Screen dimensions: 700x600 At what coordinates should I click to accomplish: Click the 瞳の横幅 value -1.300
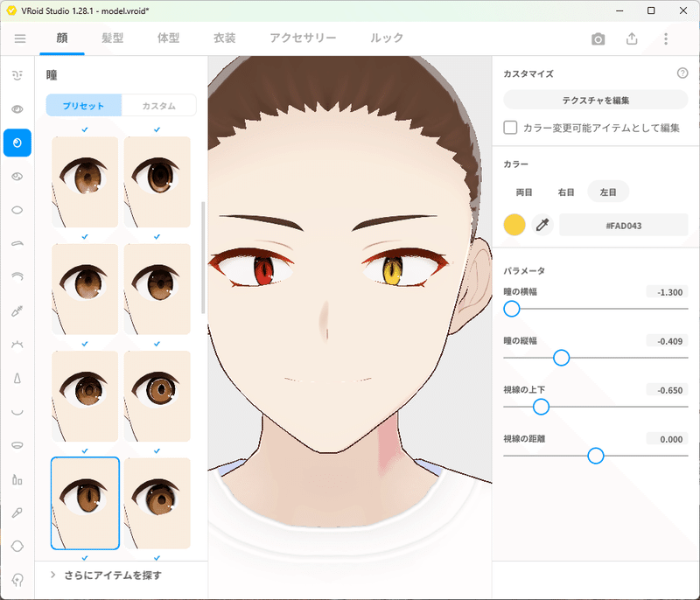tap(668, 292)
